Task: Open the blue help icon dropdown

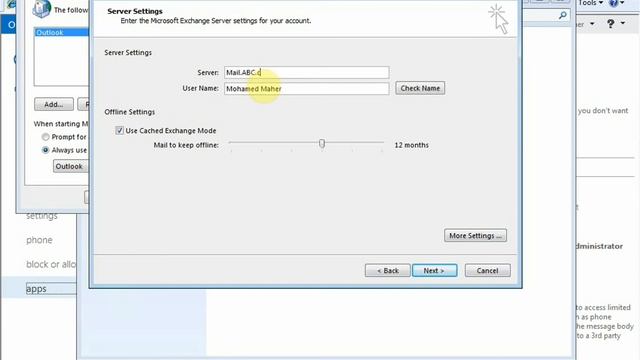Action: coord(616,3)
